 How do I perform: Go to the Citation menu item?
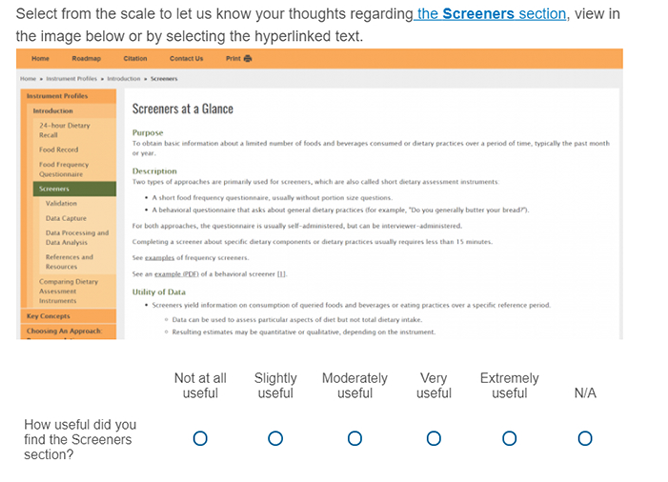[137, 59]
